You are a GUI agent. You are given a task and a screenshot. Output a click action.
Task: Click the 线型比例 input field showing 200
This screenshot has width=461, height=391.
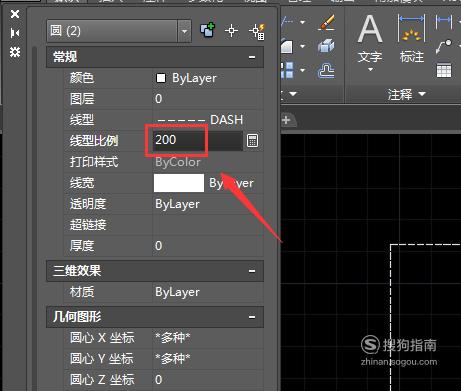[197, 140]
